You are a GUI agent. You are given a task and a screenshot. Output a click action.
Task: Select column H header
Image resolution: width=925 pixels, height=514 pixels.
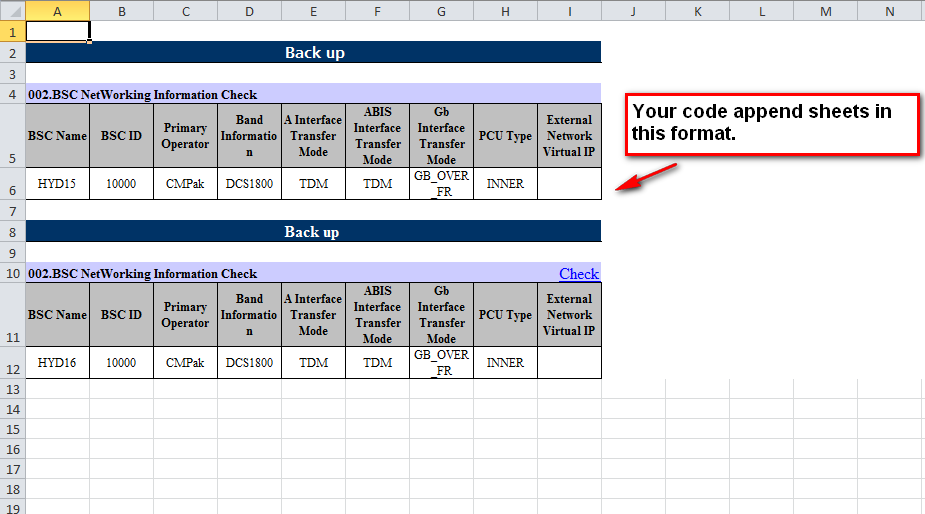tap(506, 11)
